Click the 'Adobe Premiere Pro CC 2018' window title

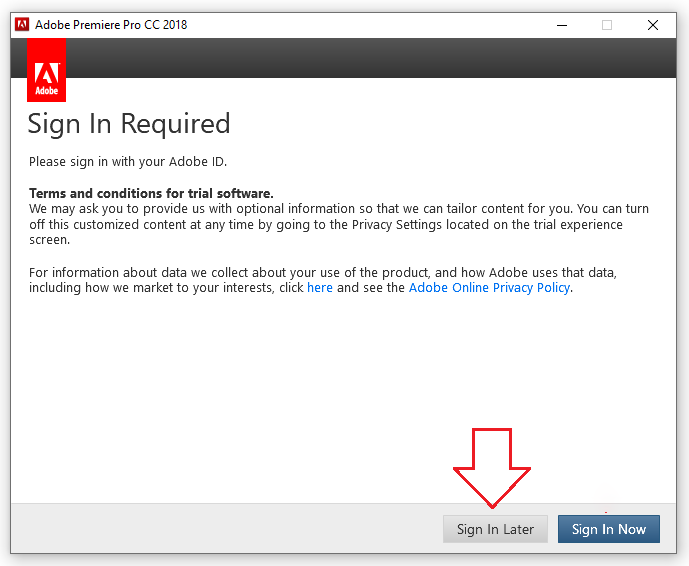click(111, 25)
